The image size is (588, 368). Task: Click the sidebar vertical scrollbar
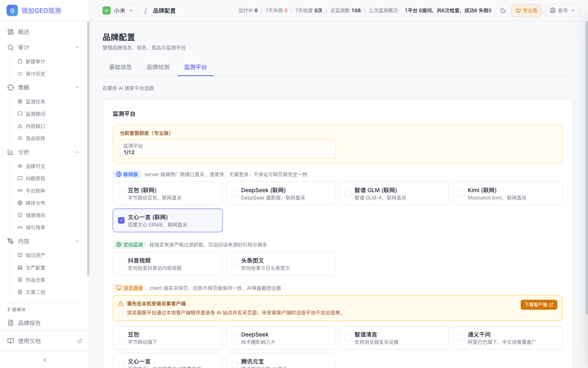tap(88, 149)
